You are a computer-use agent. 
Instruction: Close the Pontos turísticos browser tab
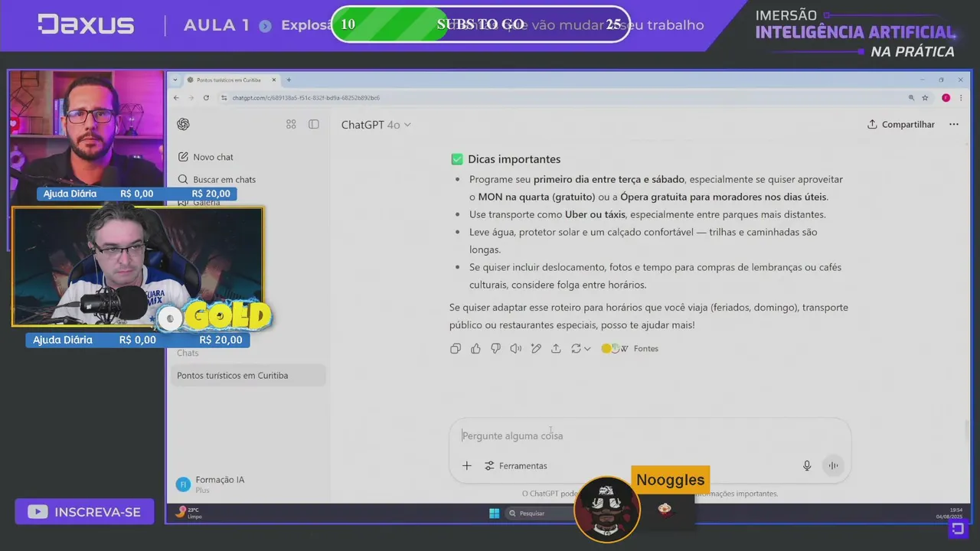(275, 80)
